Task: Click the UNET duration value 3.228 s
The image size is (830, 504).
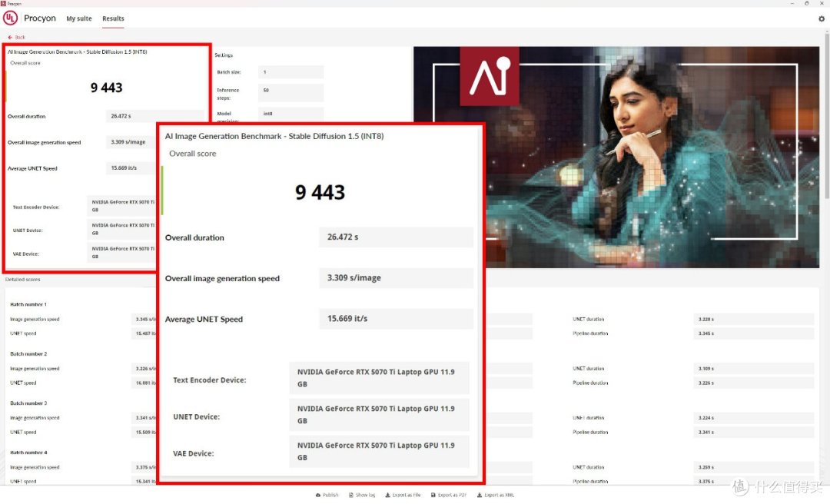Action: 753,320
